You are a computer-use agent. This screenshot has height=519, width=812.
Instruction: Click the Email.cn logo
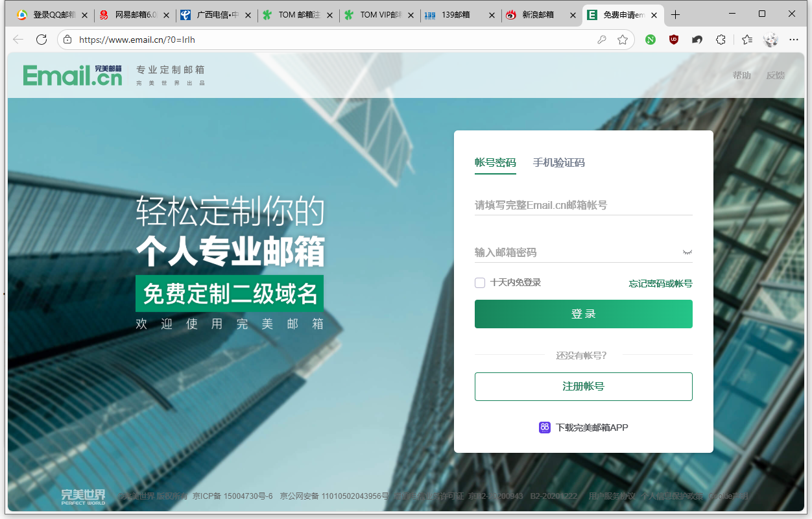point(72,75)
